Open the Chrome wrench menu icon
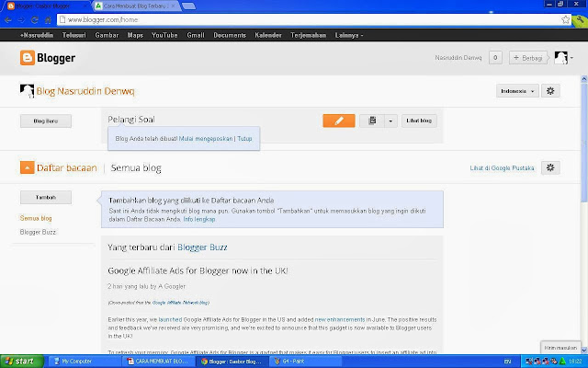 (x=580, y=19)
